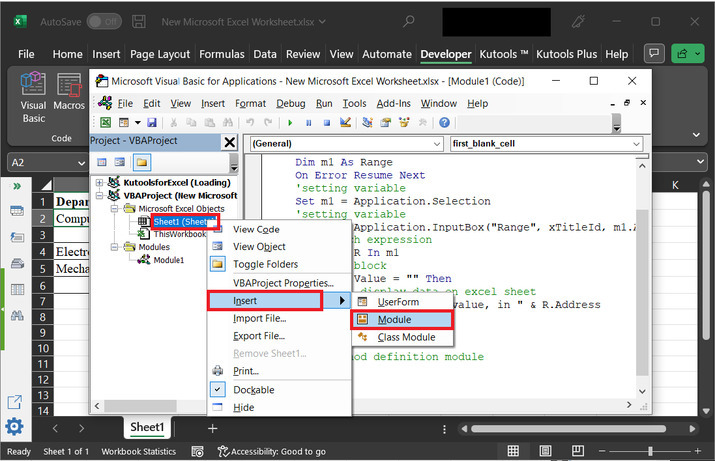Click the Reset stop icon in toolbar
The height and width of the screenshot is (461, 715).
[x=326, y=123]
